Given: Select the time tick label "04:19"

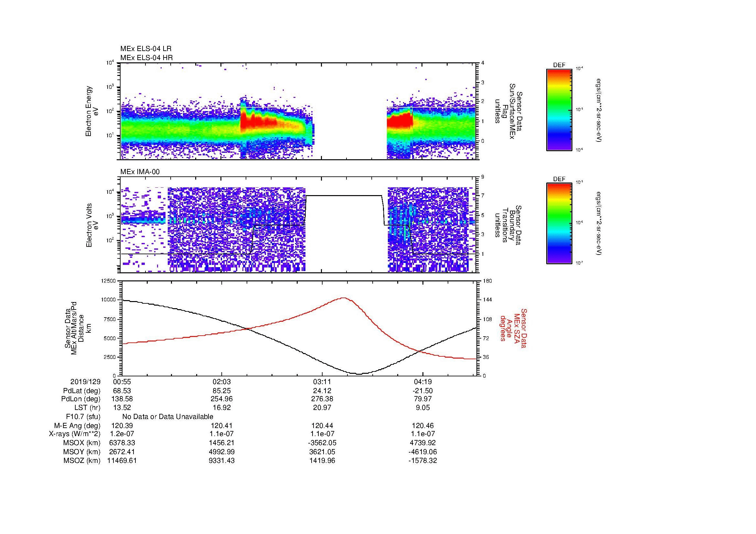Looking at the screenshot, I should pos(422,382).
